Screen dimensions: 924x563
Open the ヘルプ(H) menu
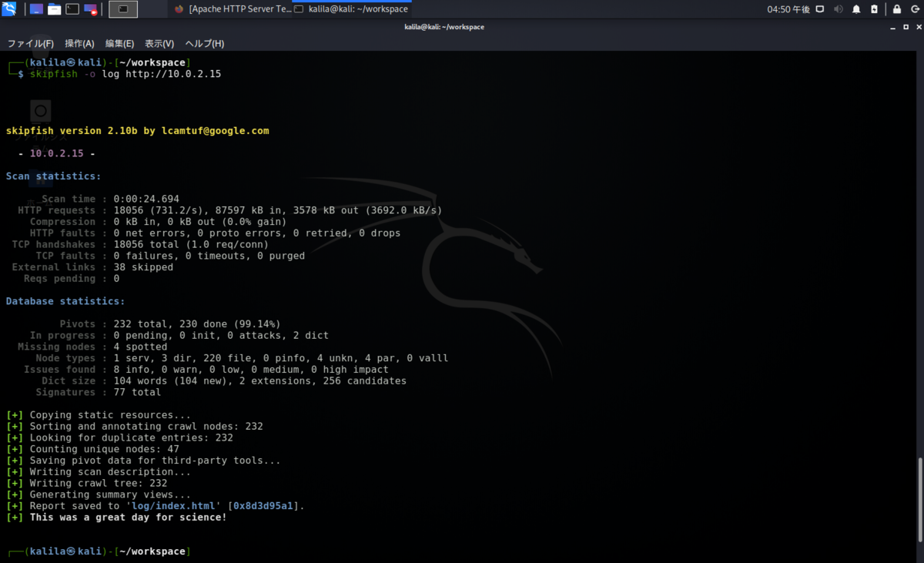pos(204,43)
